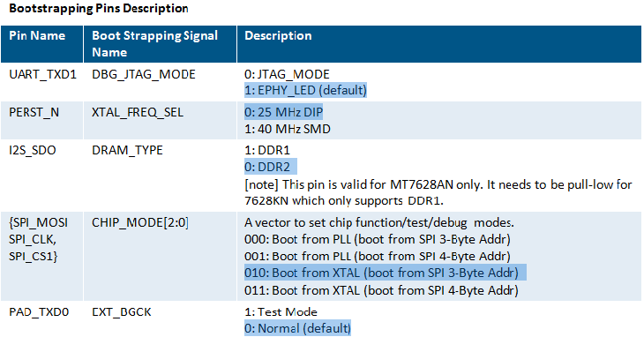Image resolution: width=644 pixels, height=337 pixels.
Task: Click the 'Bootstrapping Pins Description' heading
Action: pyautogui.click(x=99, y=8)
